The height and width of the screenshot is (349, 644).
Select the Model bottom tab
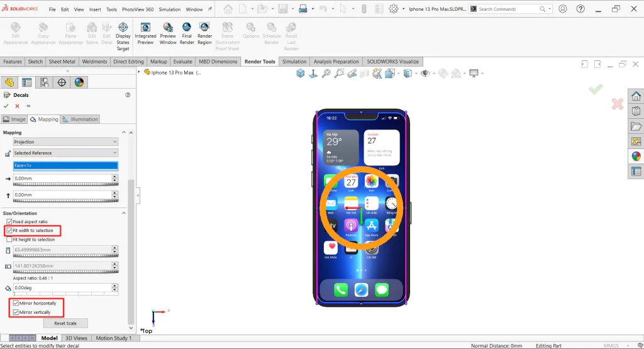pos(49,338)
